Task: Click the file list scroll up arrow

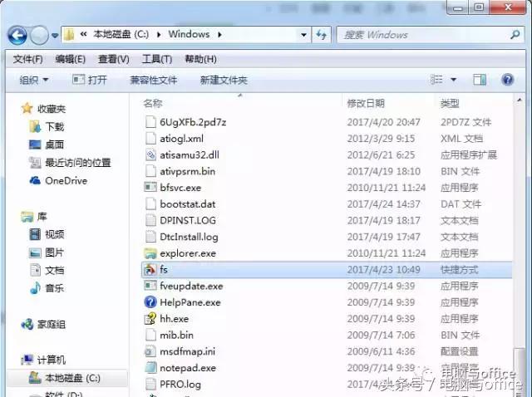Action: [x=519, y=100]
